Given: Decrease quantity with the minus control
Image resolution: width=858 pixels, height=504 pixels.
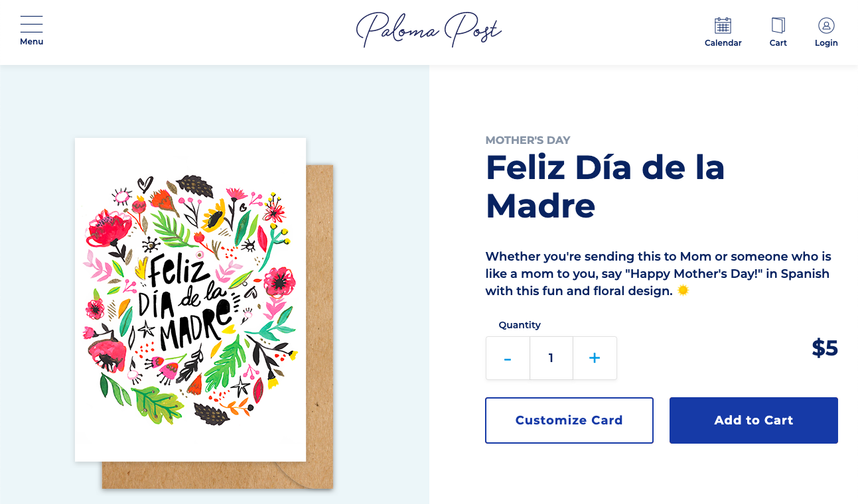Looking at the screenshot, I should click(507, 358).
